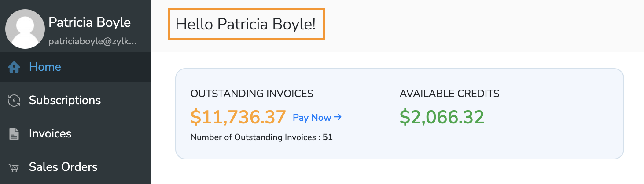The height and width of the screenshot is (184, 644).
Task: Click the Home house icon
Action: 15,67
